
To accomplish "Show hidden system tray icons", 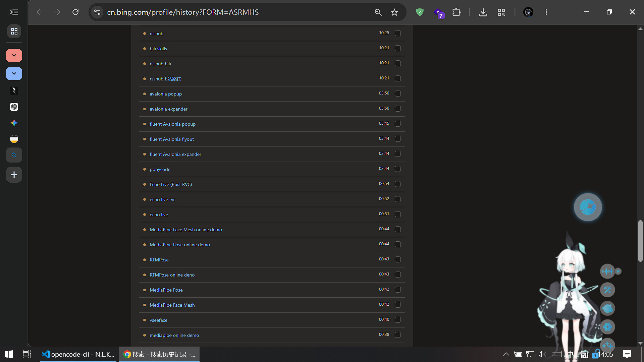I will 506,354.
